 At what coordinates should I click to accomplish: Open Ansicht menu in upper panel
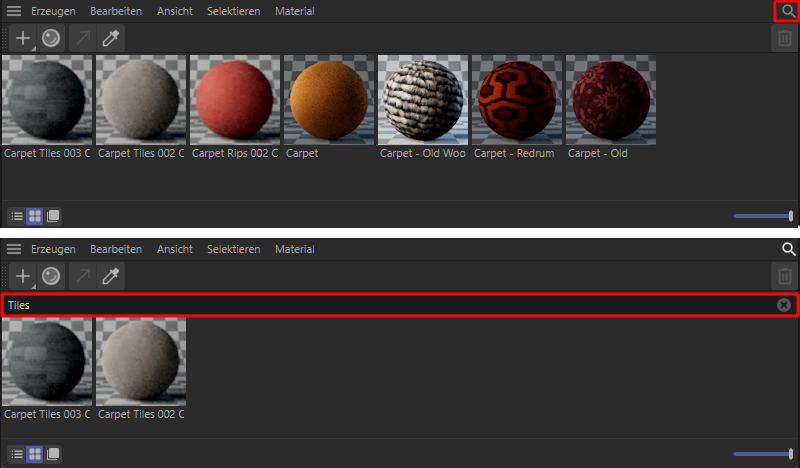click(174, 11)
